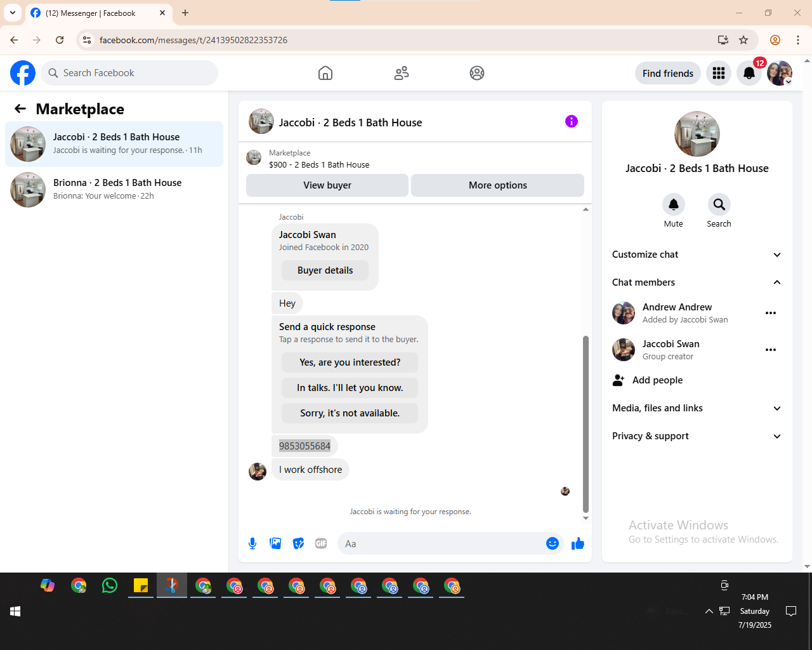
Task: Click the chat scrollbar thumb
Action: point(586,424)
